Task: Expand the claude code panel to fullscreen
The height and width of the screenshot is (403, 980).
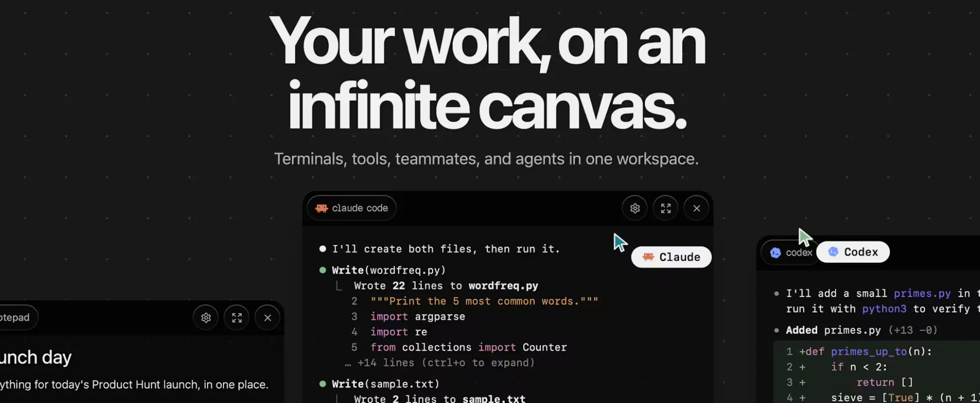Action: pyautogui.click(x=666, y=208)
